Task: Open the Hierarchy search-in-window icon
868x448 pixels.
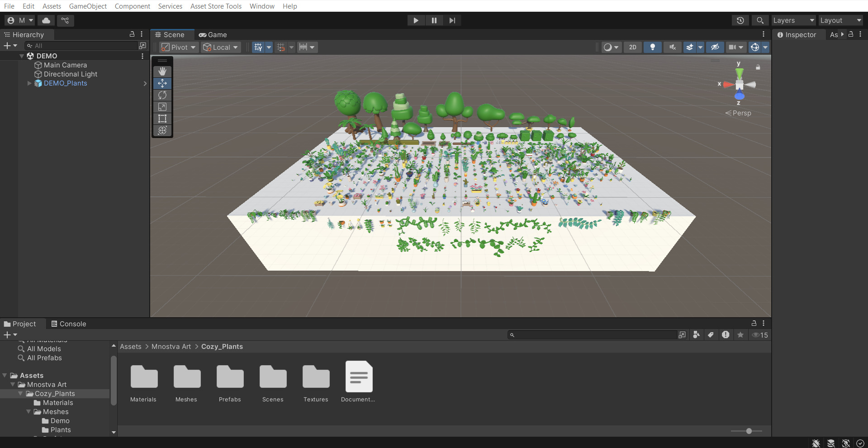Action: [142, 46]
